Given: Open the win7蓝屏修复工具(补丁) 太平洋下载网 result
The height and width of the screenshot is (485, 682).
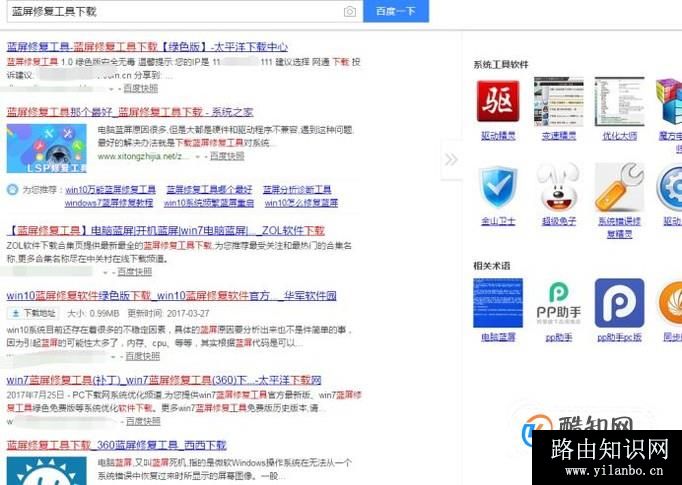Looking at the screenshot, I should click(164, 380).
